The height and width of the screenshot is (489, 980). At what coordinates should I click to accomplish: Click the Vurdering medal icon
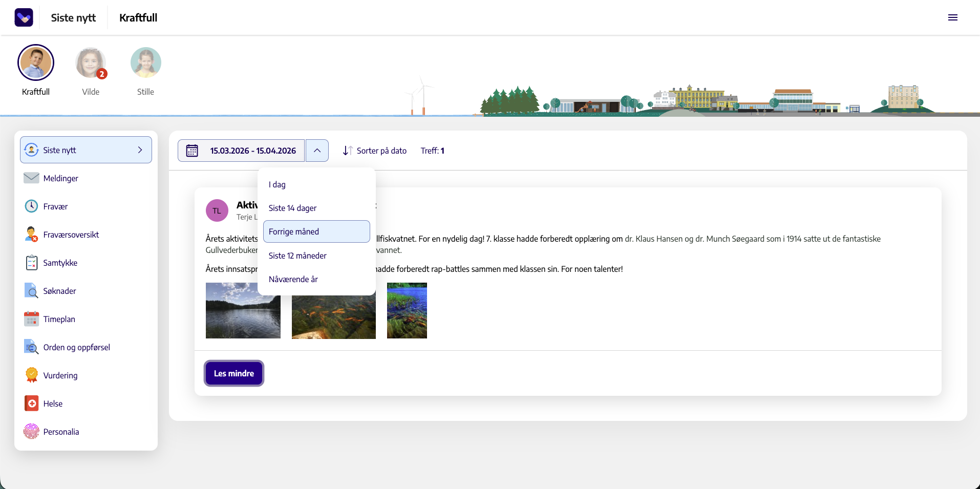pos(31,375)
